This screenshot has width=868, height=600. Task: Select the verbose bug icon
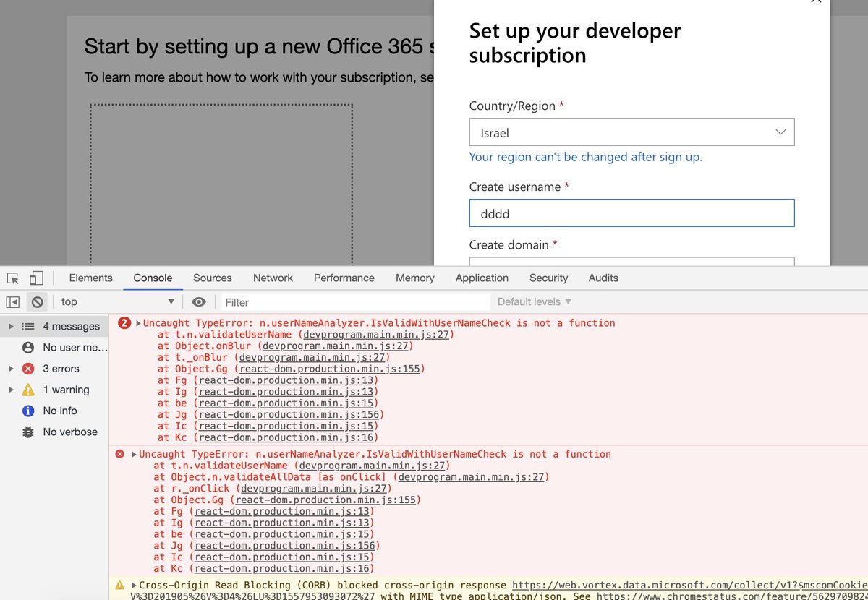(28, 432)
